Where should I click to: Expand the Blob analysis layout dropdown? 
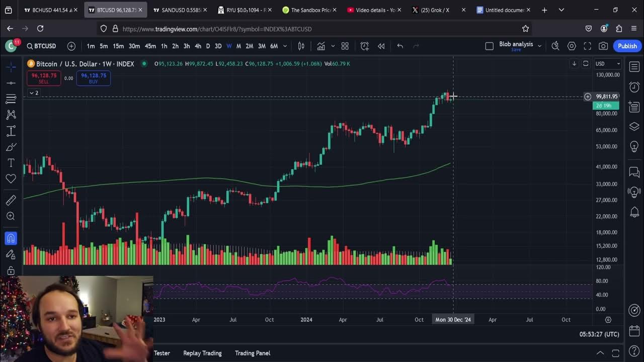(539, 46)
